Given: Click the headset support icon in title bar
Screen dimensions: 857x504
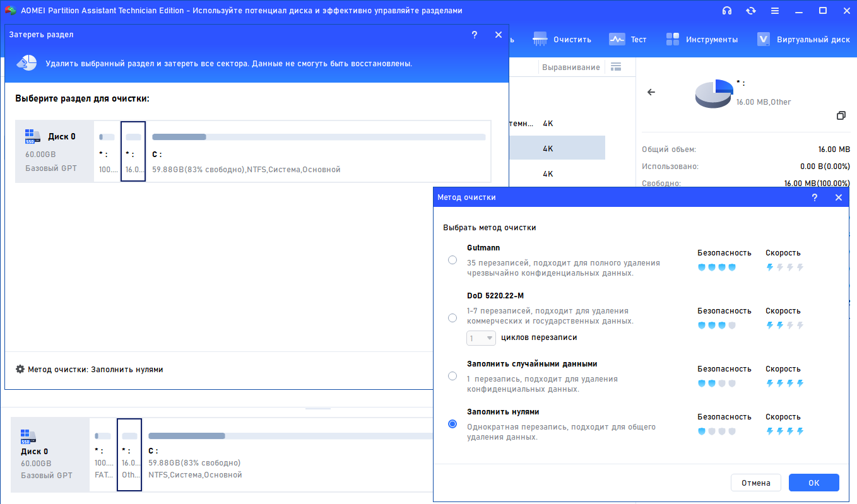Looking at the screenshot, I should [727, 11].
